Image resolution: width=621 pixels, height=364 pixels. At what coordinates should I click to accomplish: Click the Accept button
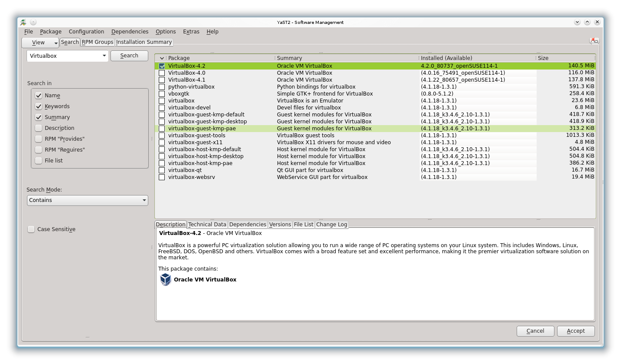[576, 331]
